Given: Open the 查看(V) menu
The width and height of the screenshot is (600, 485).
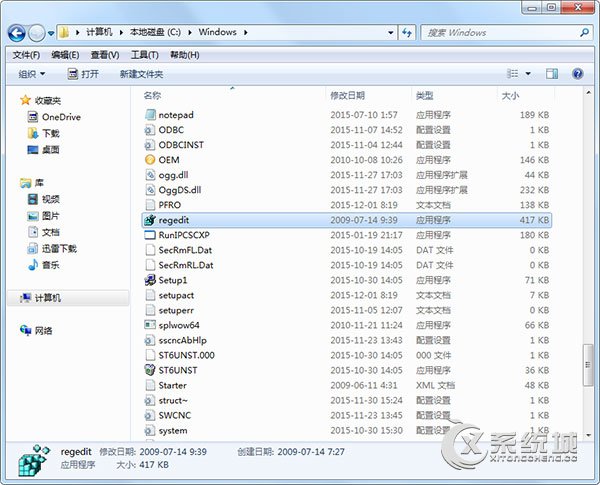Looking at the screenshot, I should pyautogui.click(x=105, y=55).
